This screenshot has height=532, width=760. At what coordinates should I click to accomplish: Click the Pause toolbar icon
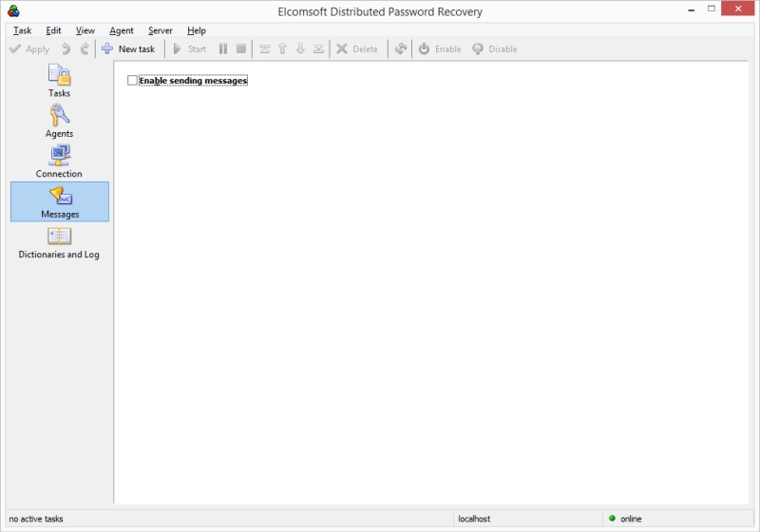[x=223, y=48]
